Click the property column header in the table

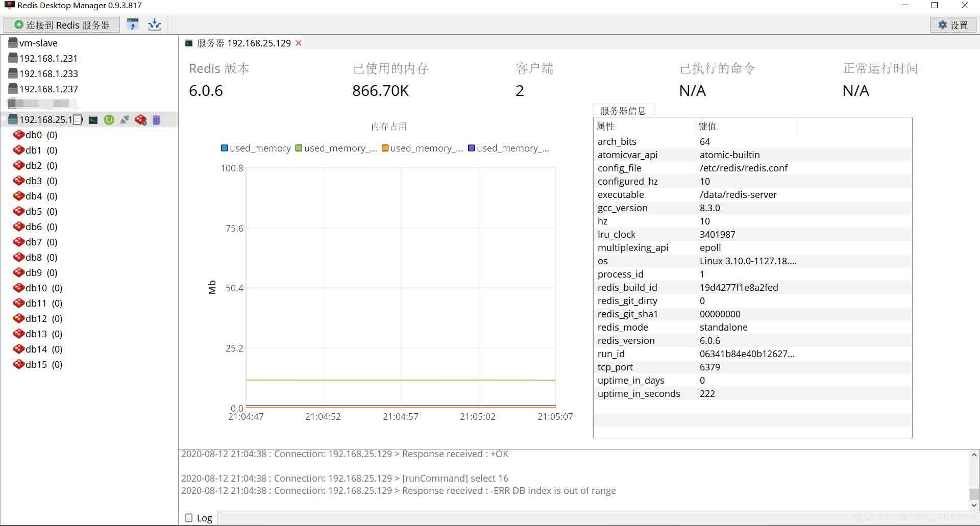click(644, 126)
